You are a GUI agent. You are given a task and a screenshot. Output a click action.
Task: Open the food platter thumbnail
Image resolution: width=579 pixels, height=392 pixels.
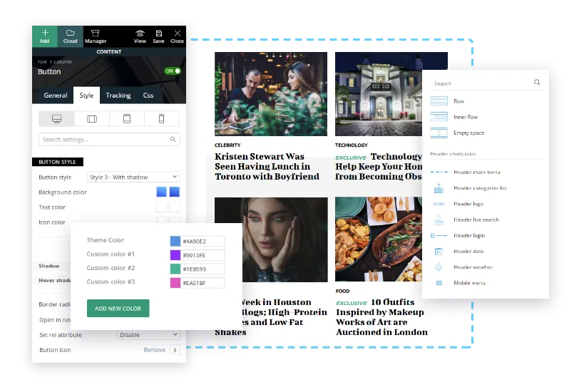pyautogui.click(x=379, y=239)
